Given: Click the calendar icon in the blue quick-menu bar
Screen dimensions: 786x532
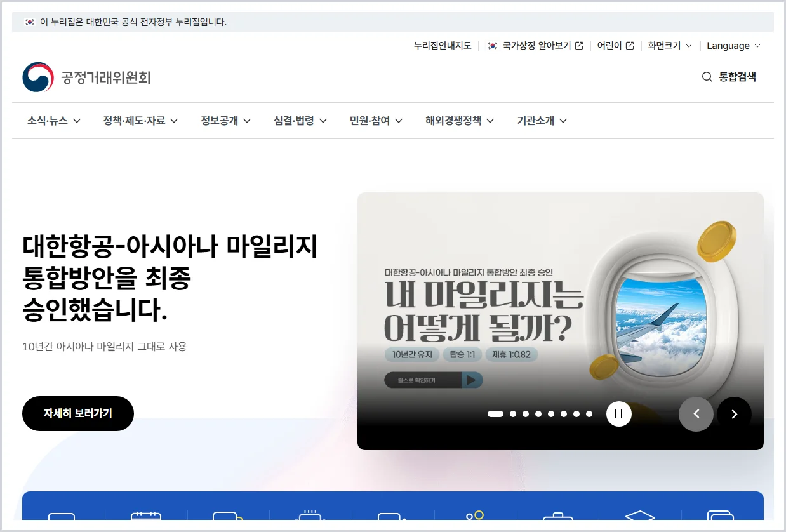Looking at the screenshot, I should click(x=146, y=516).
